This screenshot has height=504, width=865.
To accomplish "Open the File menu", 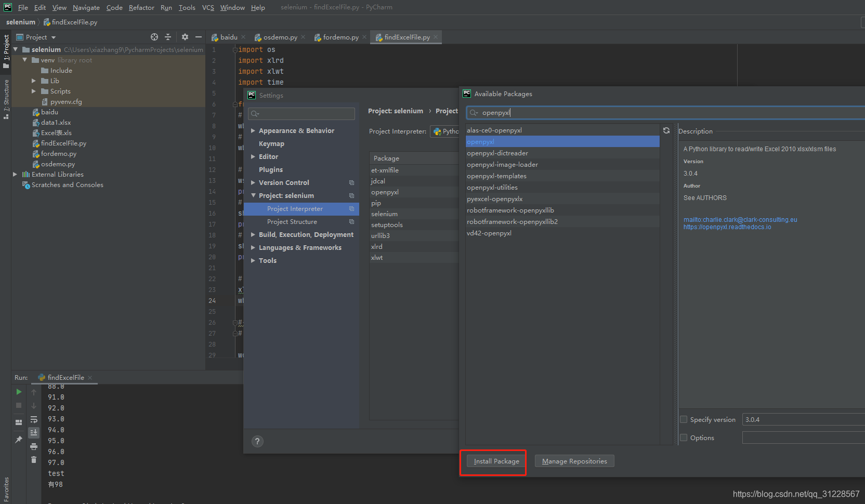I will tap(23, 7).
